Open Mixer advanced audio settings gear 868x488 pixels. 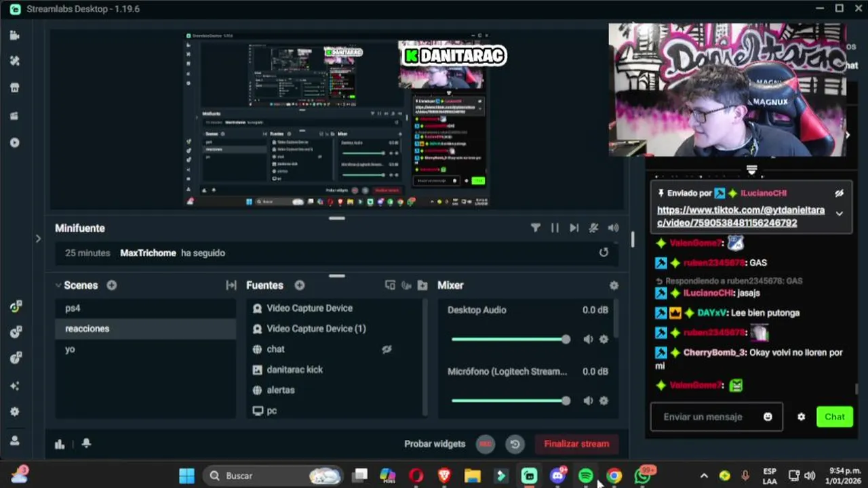click(614, 285)
